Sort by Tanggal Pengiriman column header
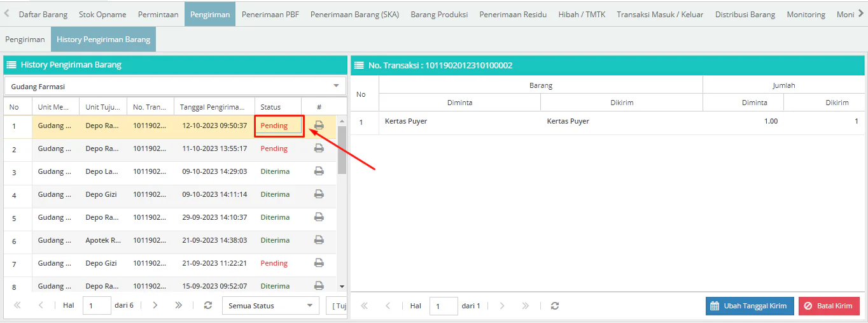 pos(214,106)
